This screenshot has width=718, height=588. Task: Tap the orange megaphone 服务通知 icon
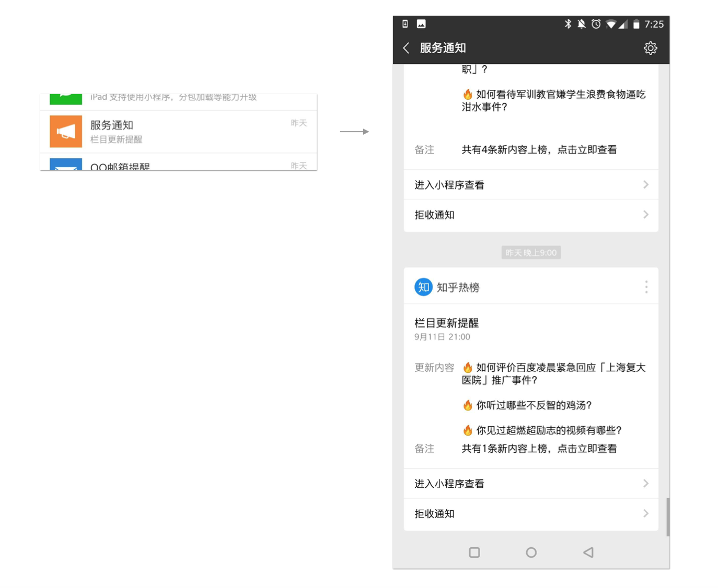(66, 132)
